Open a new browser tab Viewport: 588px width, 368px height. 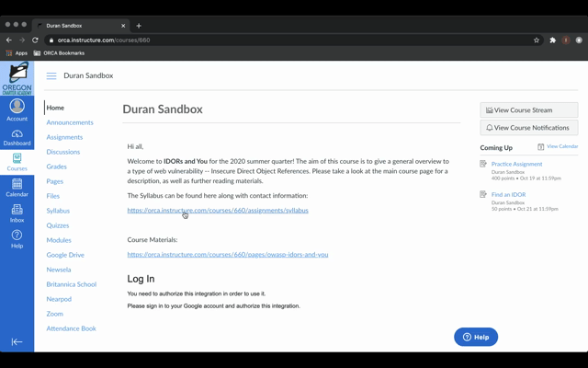[139, 26]
